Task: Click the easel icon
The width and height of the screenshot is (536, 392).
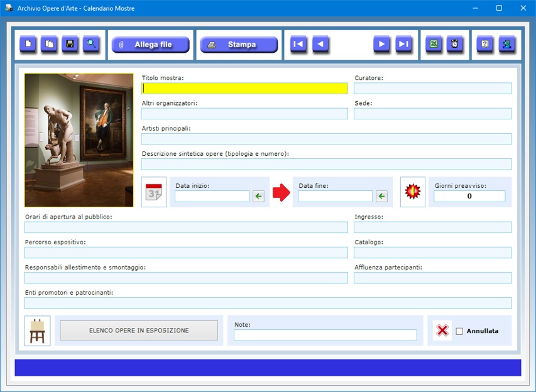Action: tap(37, 331)
